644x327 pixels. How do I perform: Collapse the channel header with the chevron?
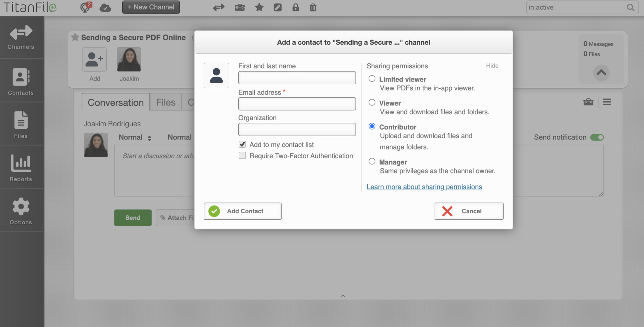pos(601,73)
